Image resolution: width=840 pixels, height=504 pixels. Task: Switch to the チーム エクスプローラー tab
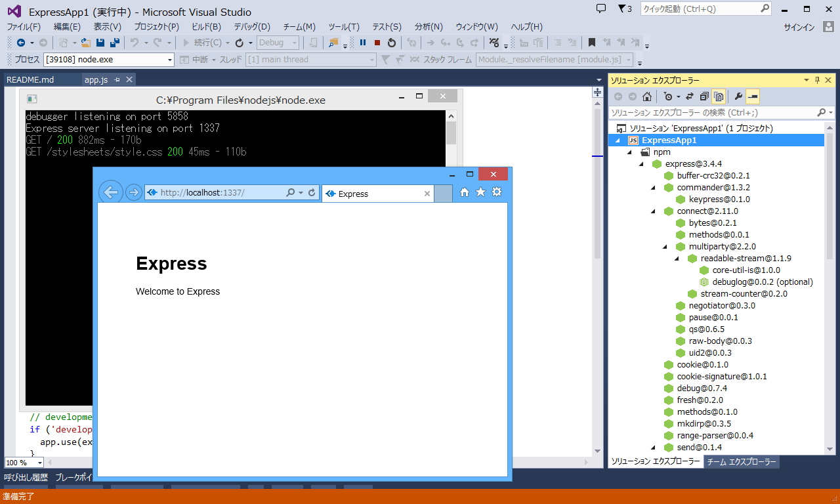742,462
